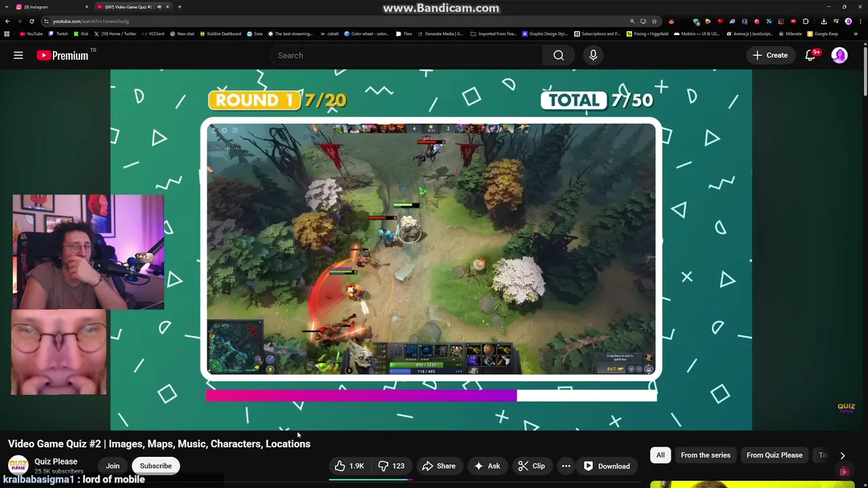Open the Mobbin UI & UX bookmark
Viewport: 868px width, 488px height.
(x=696, y=34)
